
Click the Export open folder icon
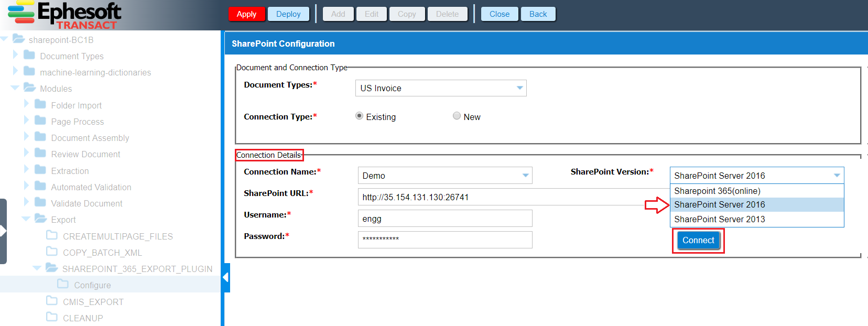[41, 219]
